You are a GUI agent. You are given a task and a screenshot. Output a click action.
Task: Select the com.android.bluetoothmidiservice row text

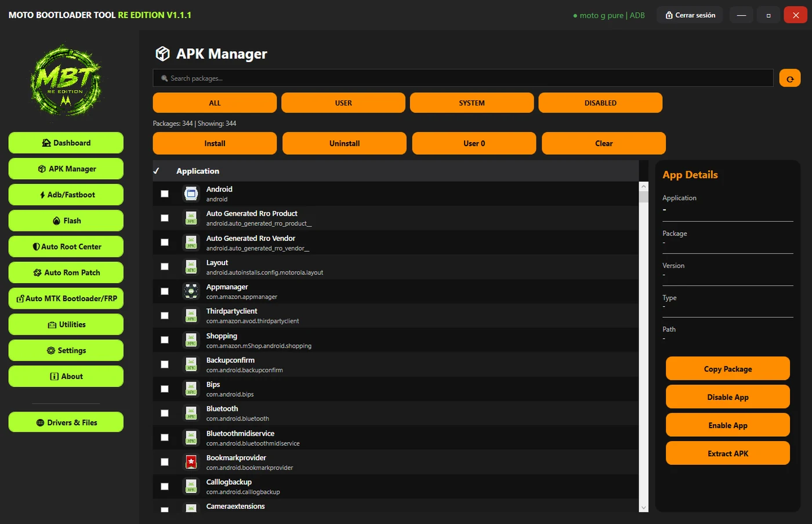pyautogui.click(x=253, y=443)
